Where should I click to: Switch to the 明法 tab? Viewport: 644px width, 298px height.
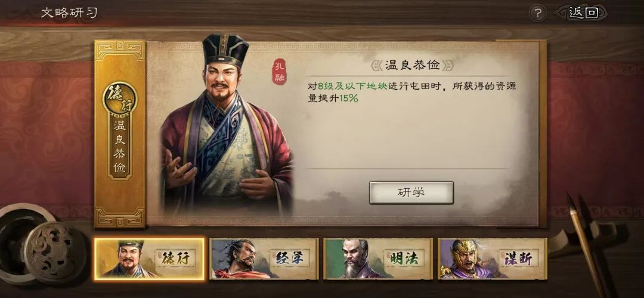coord(378,259)
